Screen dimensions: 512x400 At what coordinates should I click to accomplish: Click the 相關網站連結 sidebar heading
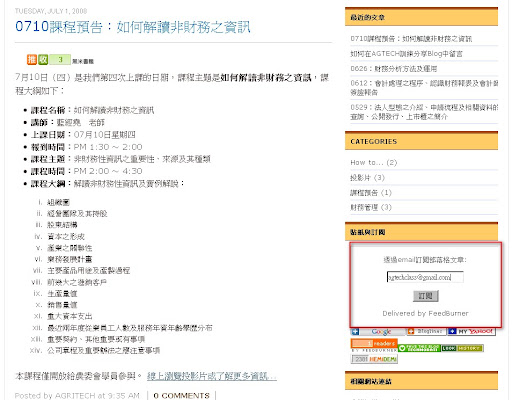pyautogui.click(x=371, y=381)
